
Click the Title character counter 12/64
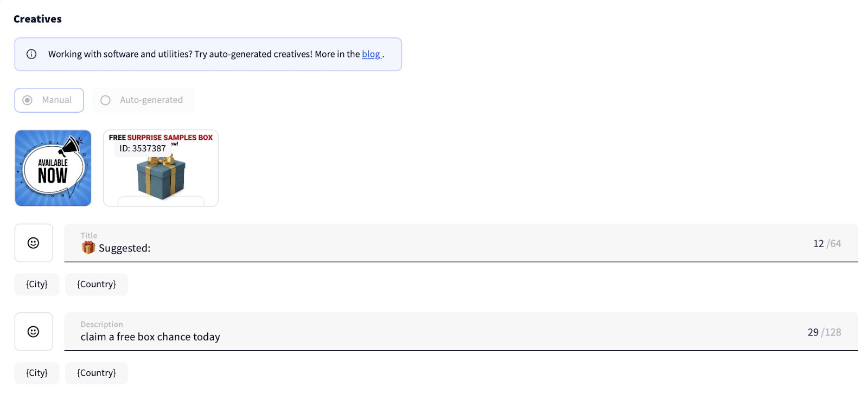tap(827, 244)
